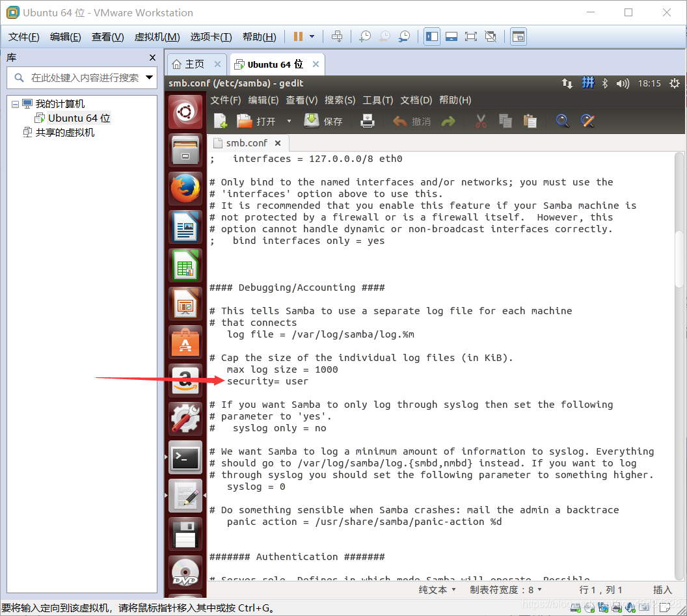Click the Ubuntu network indicator icon
Image resolution: width=687 pixels, height=616 pixels.
[x=567, y=83]
